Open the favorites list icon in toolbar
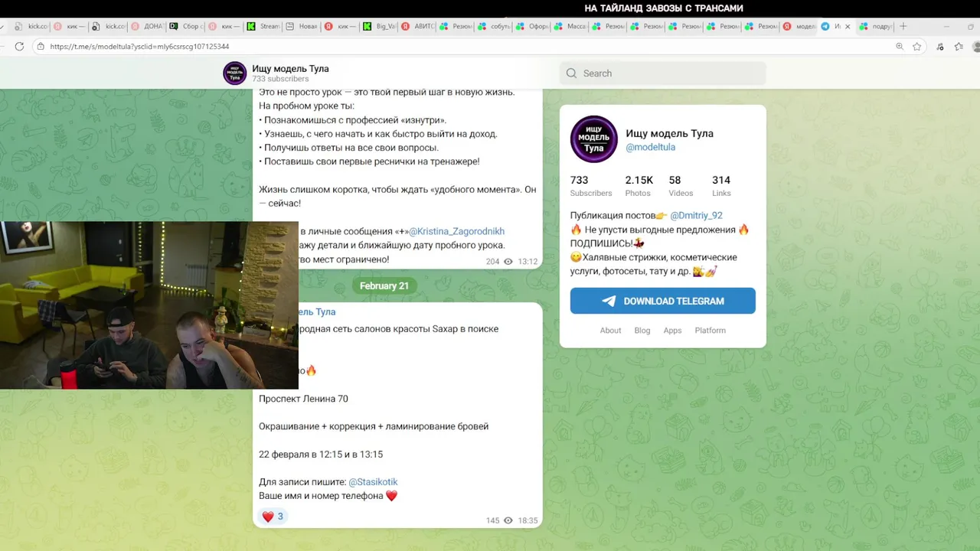The image size is (980, 551). point(959,47)
